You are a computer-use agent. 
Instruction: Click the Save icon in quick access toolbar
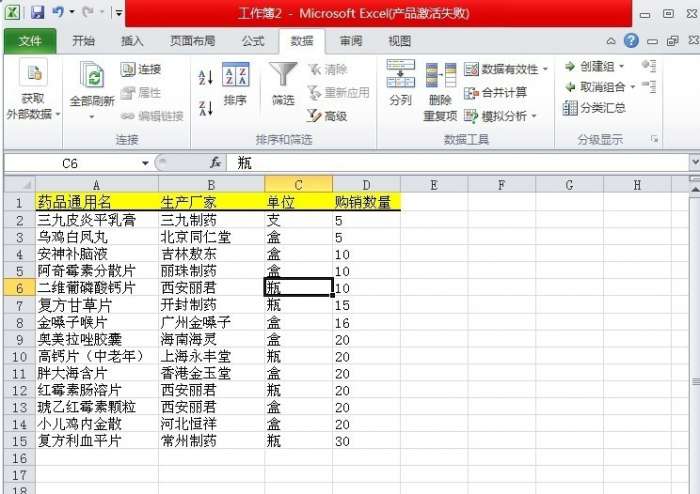(x=38, y=12)
